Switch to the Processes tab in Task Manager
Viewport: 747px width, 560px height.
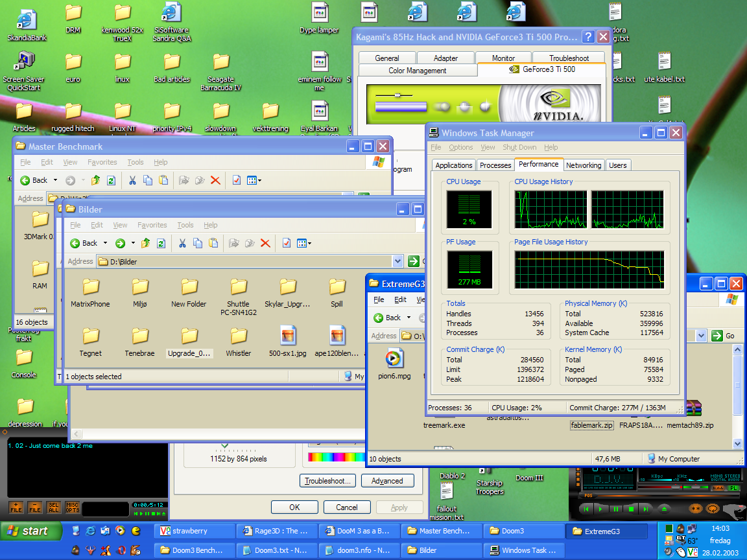495,165
